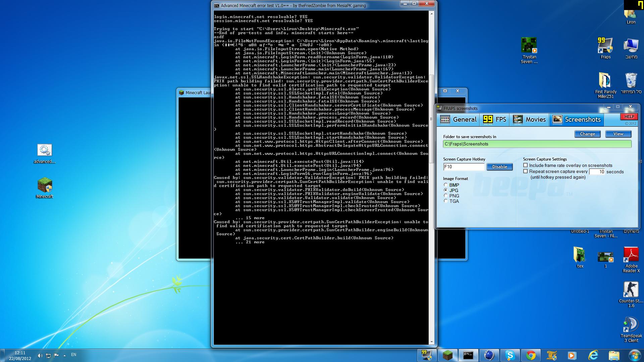Open the tex folder on the desktop
The image size is (644, 362).
(580, 255)
